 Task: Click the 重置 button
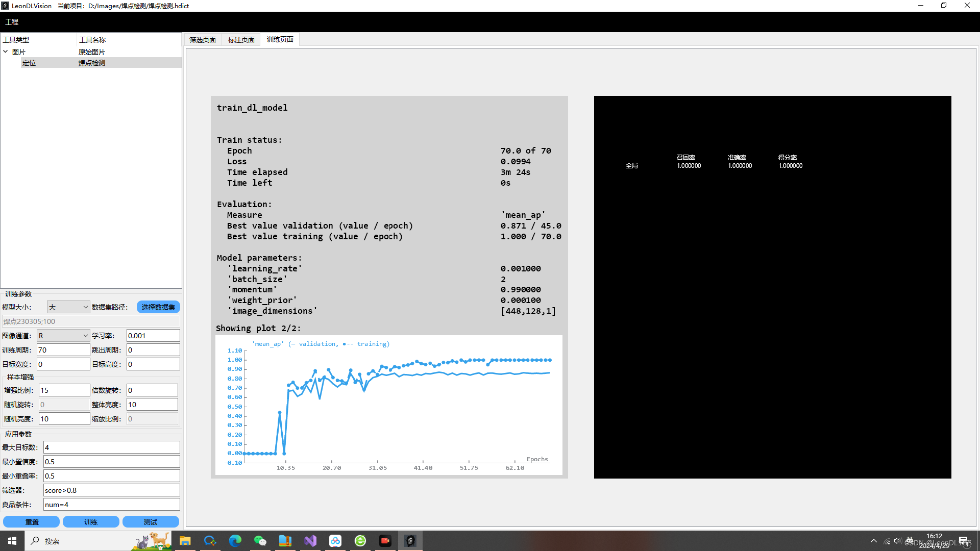coord(32,522)
